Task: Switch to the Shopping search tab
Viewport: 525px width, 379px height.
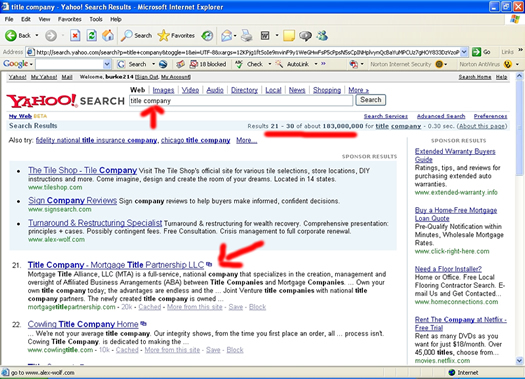Action: (x=327, y=90)
